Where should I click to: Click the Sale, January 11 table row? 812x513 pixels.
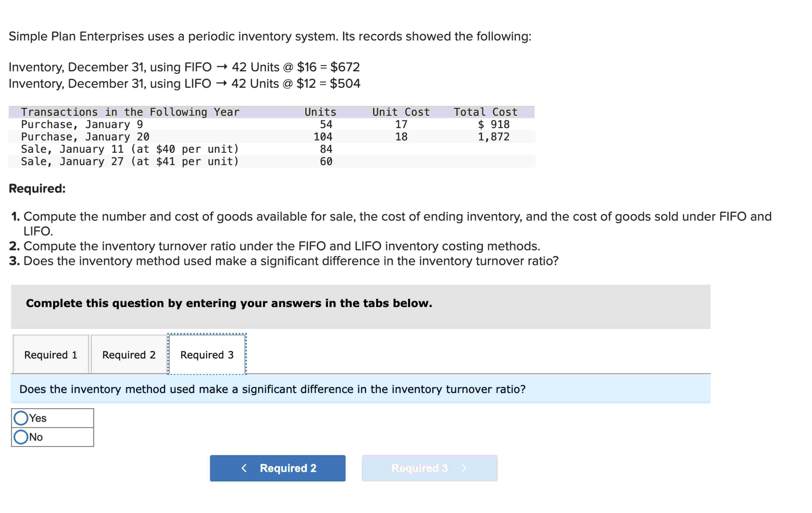236,149
